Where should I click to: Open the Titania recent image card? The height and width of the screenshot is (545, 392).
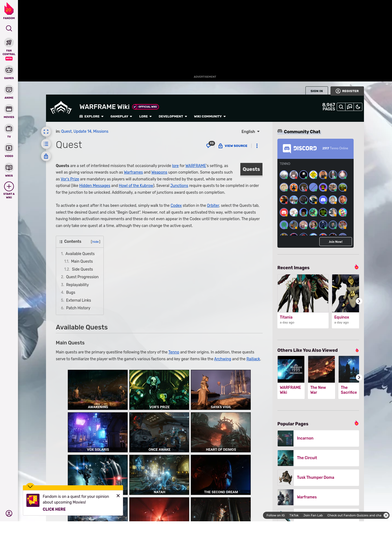[x=303, y=301]
